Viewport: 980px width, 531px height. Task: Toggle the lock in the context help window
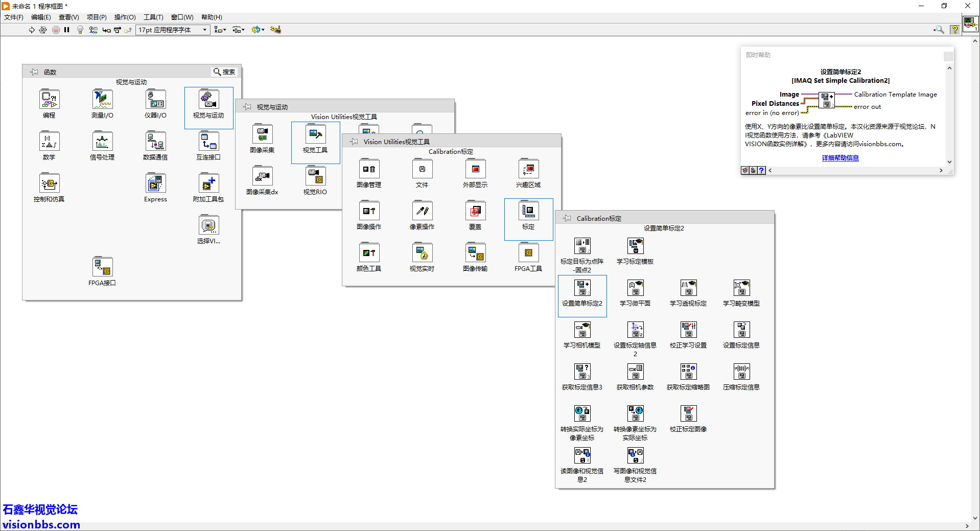(753, 171)
